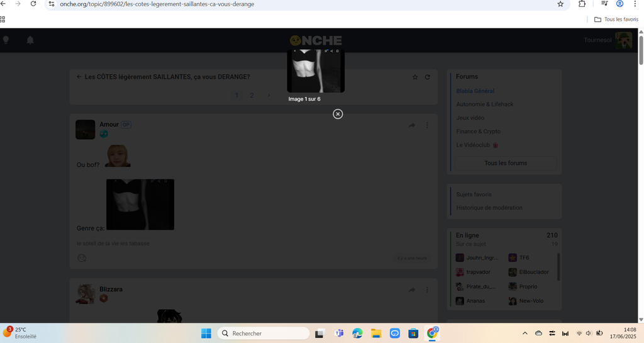Click online user TF6

point(519,258)
